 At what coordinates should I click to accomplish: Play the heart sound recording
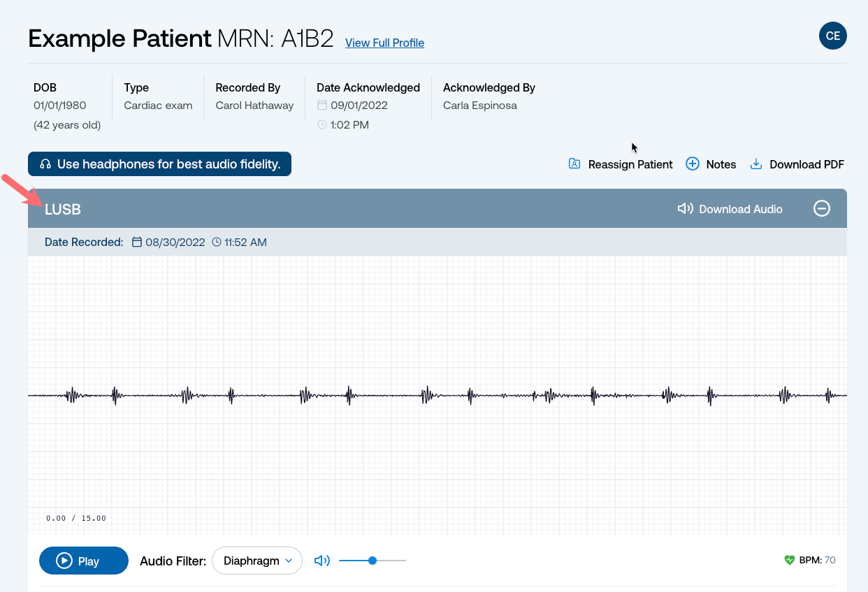[84, 561]
